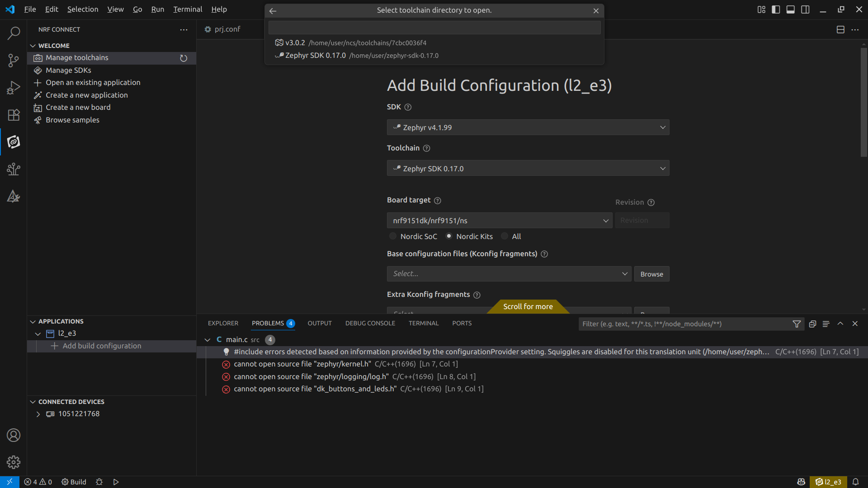Collapse APPLICATIONS section
Image resolution: width=868 pixels, height=488 pixels.
tap(33, 322)
